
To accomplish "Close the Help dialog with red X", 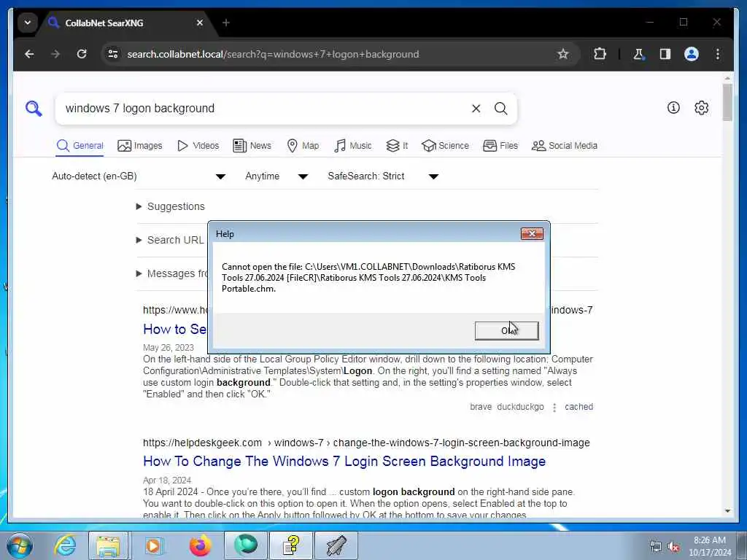I will click(x=532, y=234).
